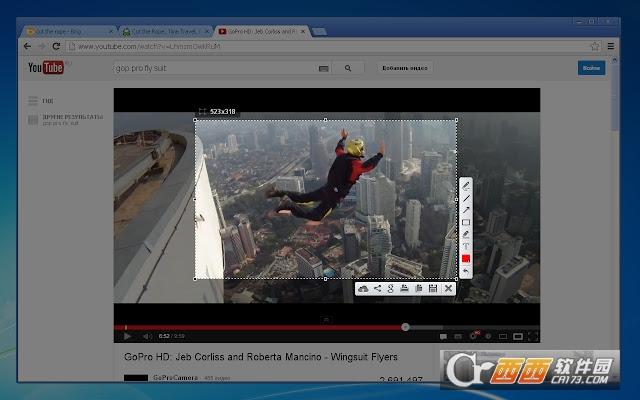Viewport: 640px width, 400px height.
Task: Open the Chrome hamburger menu
Action: pyautogui.click(x=611, y=46)
